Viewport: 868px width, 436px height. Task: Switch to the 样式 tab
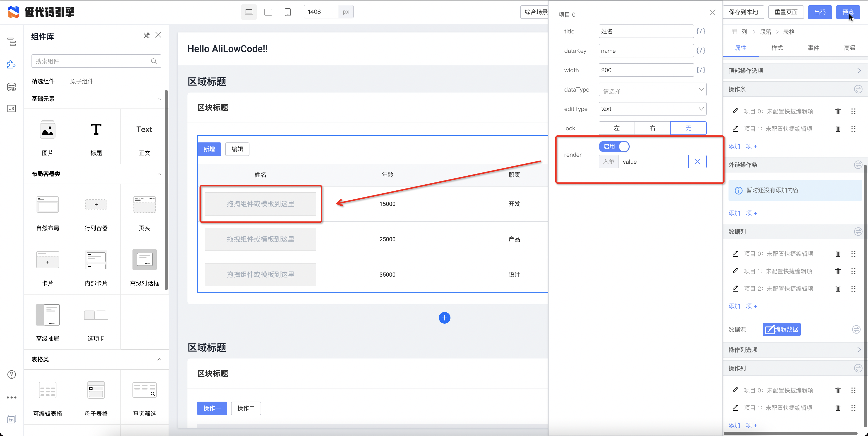(x=777, y=48)
